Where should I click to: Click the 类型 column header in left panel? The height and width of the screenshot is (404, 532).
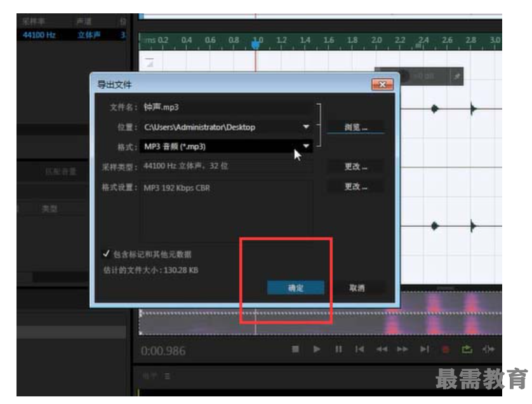coord(50,209)
